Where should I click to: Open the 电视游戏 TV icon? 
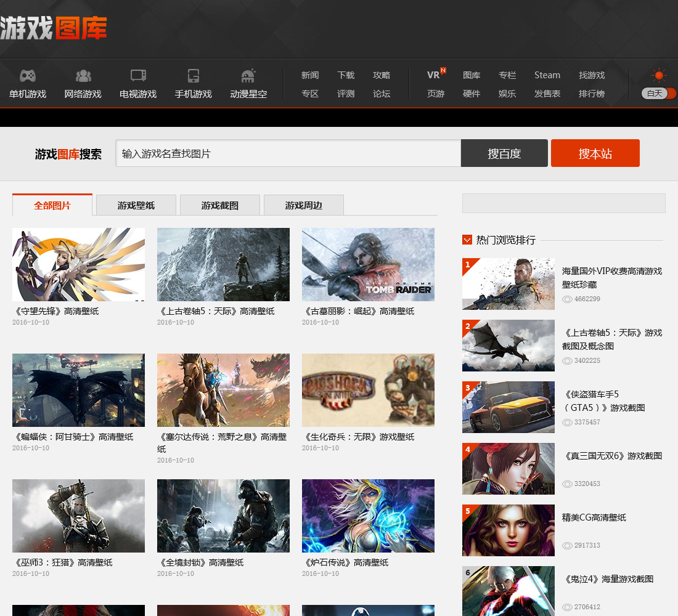(x=138, y=76)
